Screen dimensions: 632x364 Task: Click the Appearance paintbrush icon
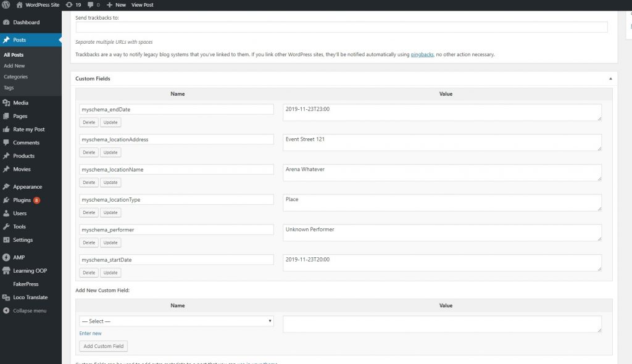click(6, 187)
